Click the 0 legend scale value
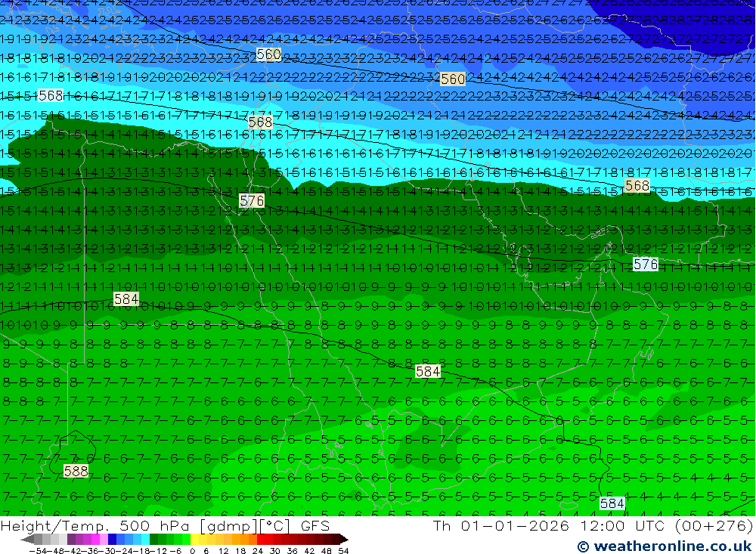The width and height of the screenshot is (756, 554). pyautogui.click(x=192, y=551)
